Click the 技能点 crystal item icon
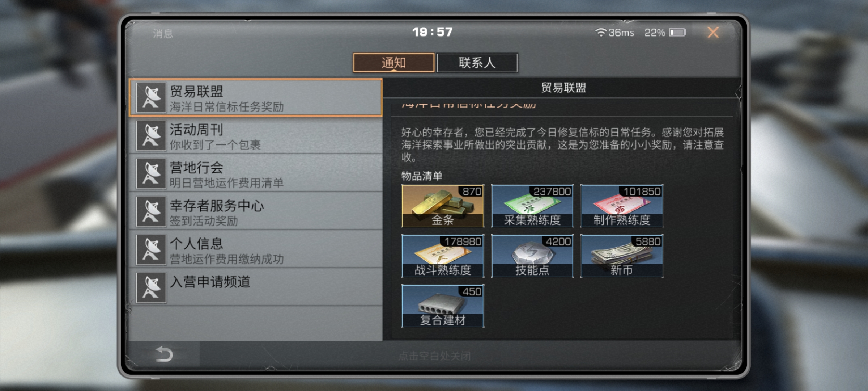The width and height of the screenshot is (868, 391). point(532,256)
